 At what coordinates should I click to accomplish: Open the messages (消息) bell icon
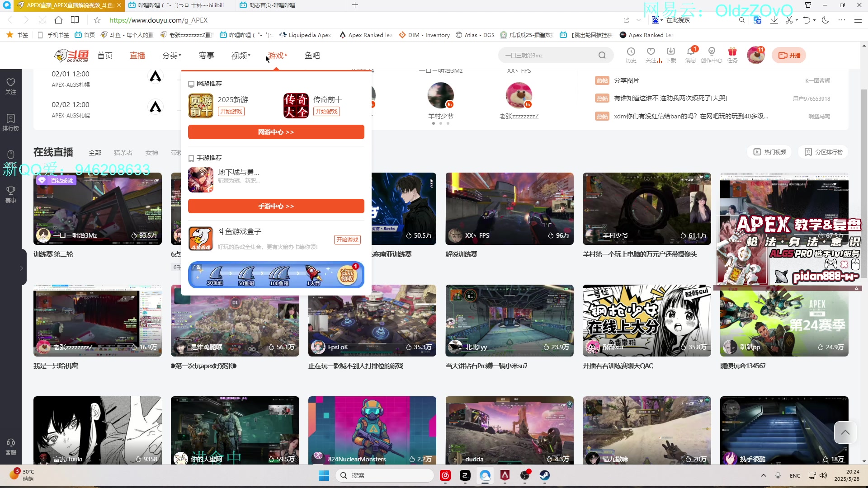tap(691, 55)
